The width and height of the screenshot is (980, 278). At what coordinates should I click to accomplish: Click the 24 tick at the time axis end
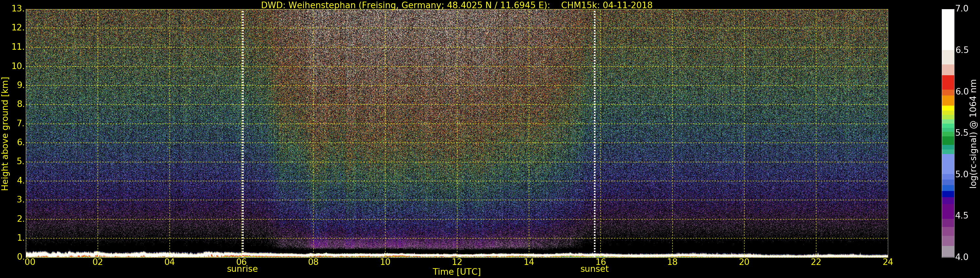pos(888,262)
